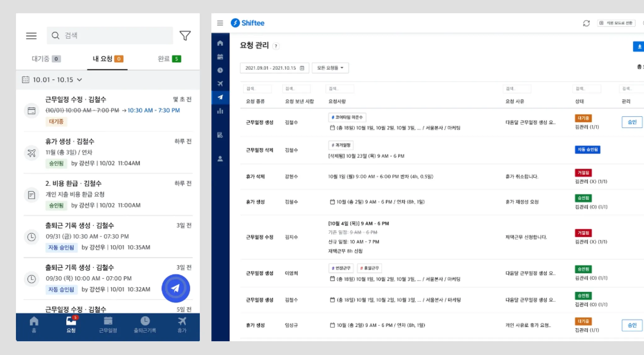This screenshot has width=644, height=355.
Task: Go to 홈 in the bottom navigation
Action: point(34,325)
